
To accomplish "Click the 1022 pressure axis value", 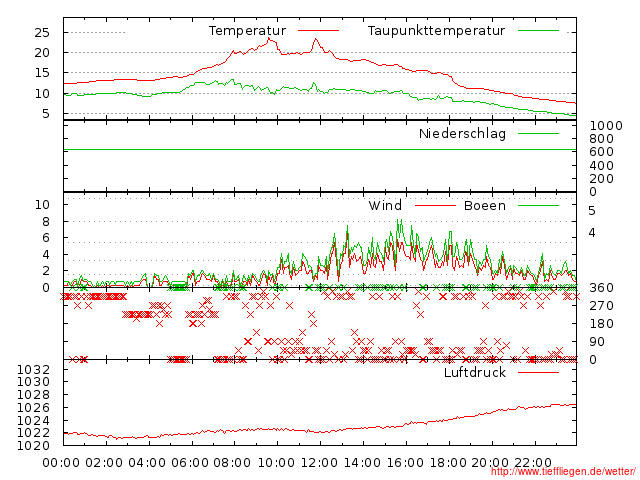I will (x=33, y=433).
